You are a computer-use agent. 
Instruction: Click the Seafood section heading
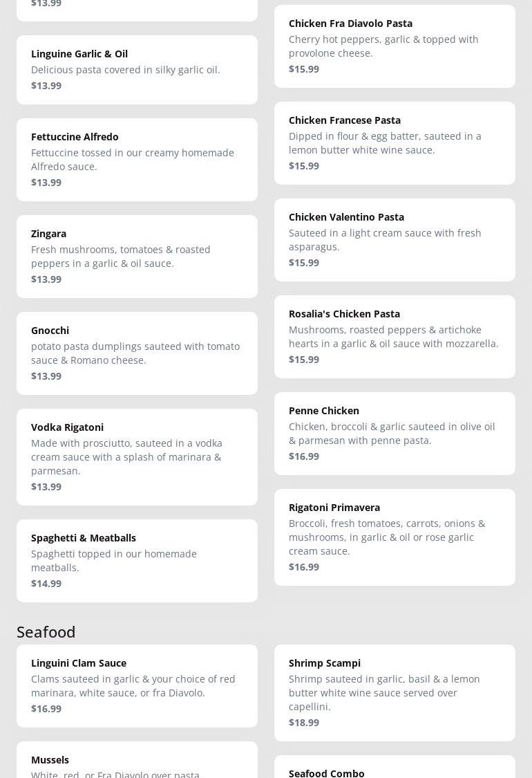(x=46, y=632)
